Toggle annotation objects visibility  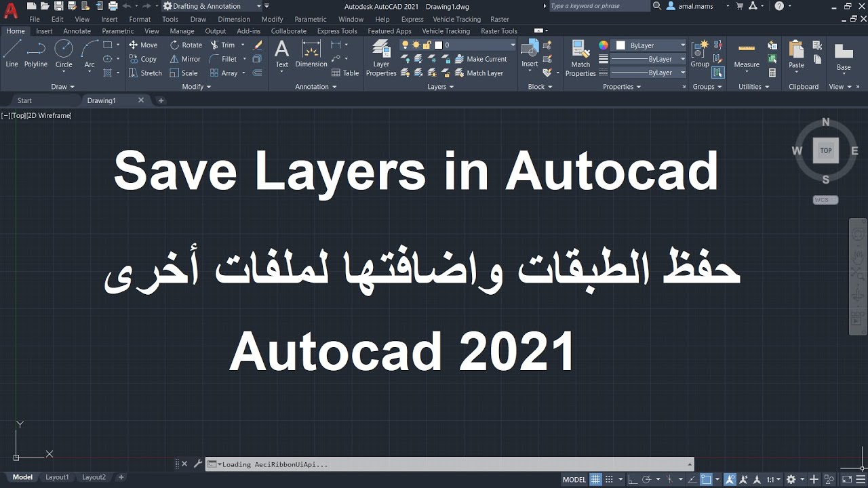point(730,479)
